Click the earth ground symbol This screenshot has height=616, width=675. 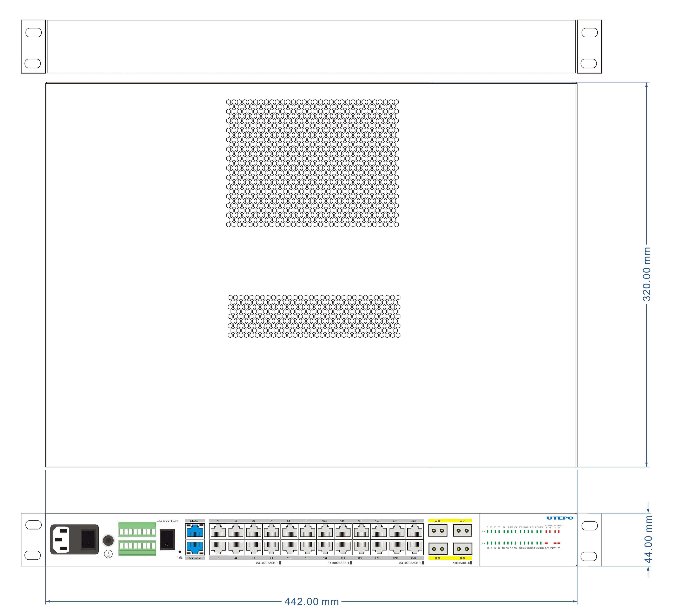point(108,554)
